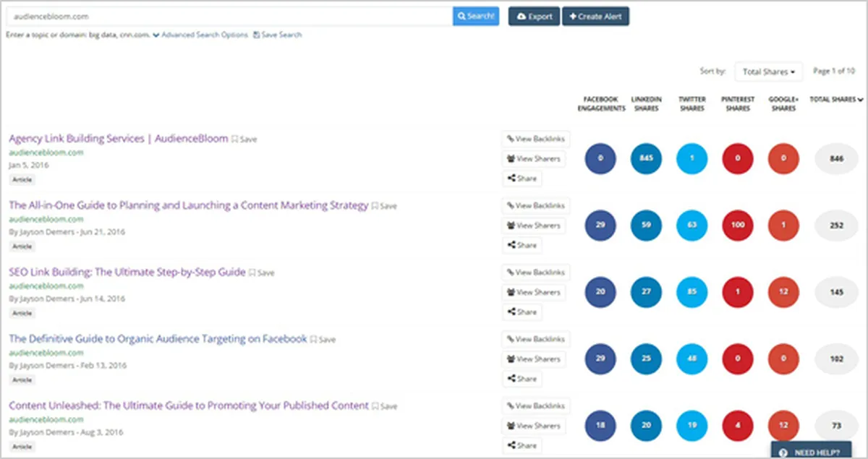Click the Create Alert button
868x459 pixels.
595,16
